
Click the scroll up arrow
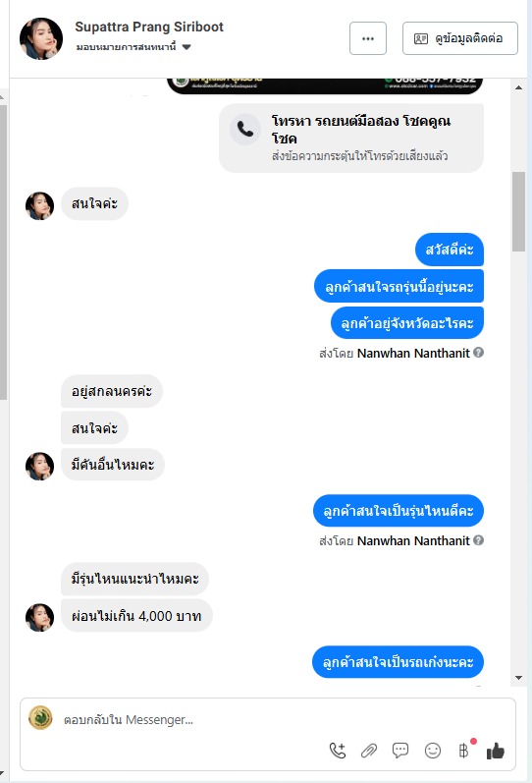pos(518,87)
